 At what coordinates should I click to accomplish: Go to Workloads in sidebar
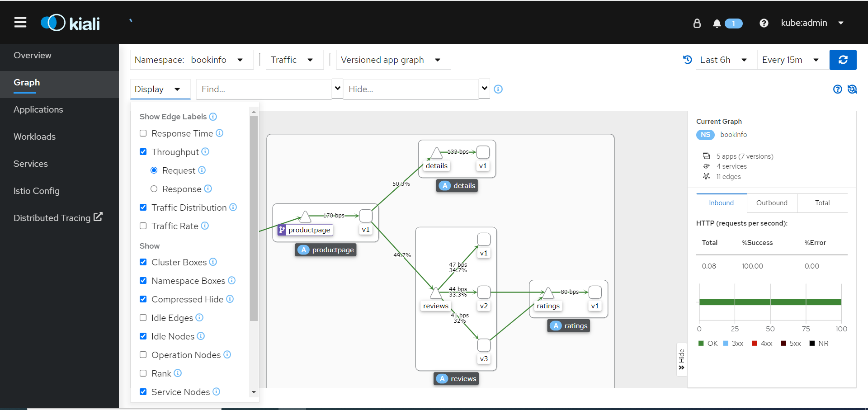(x=35, y=137)
